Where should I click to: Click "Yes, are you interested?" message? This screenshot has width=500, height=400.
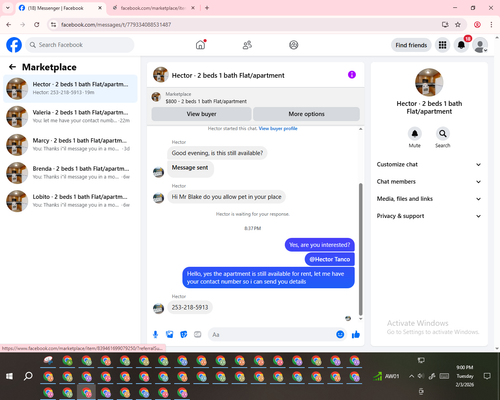pos(320,245)
